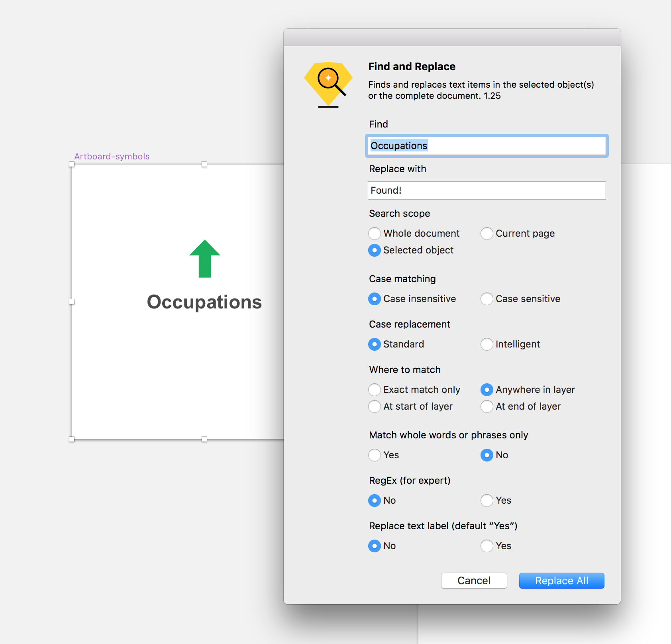Choose 'Intelligent' case replacement
The image size is (671, 644).
coord(487,344)
